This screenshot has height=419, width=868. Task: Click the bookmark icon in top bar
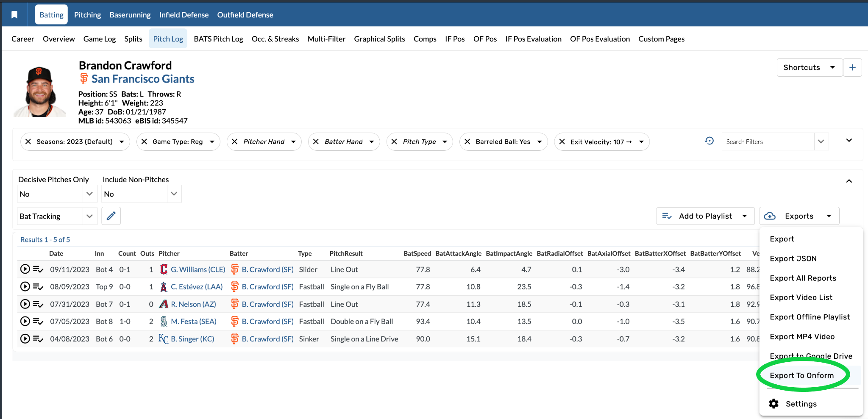(14, 15)
